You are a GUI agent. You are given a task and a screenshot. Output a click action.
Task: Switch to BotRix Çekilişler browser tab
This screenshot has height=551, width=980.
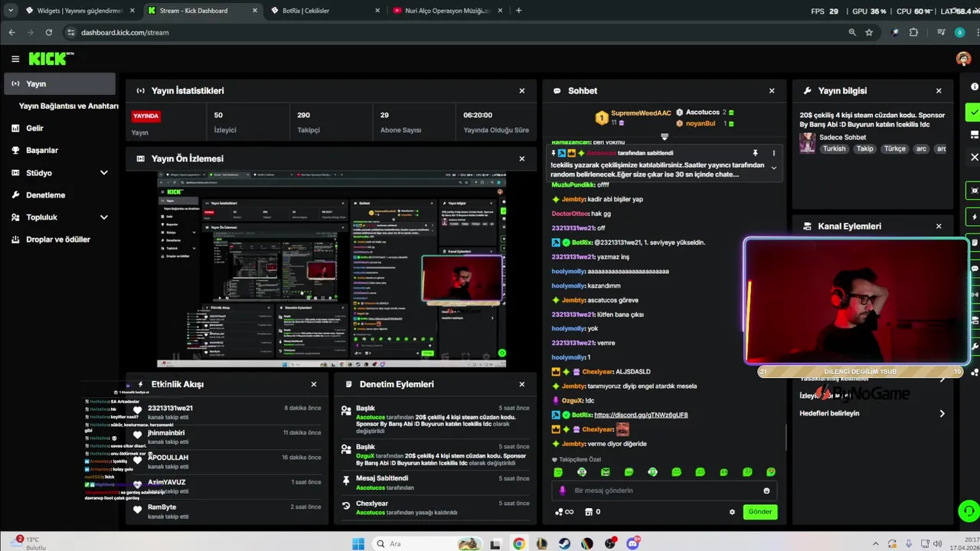tap(325, 11)
